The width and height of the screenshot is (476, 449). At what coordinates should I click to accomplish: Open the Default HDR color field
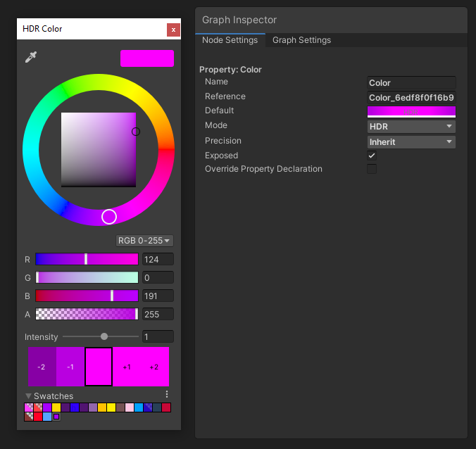(x=411, y=112)
